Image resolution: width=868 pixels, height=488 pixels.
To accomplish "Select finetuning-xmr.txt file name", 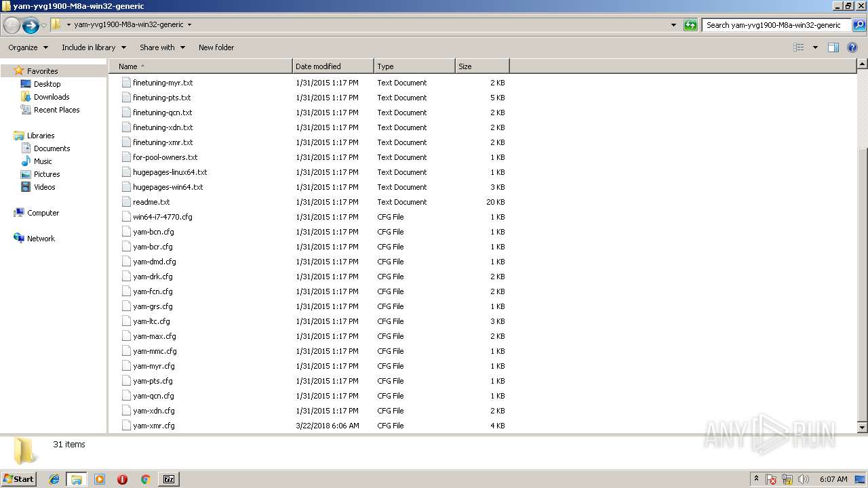I will 163,142.
